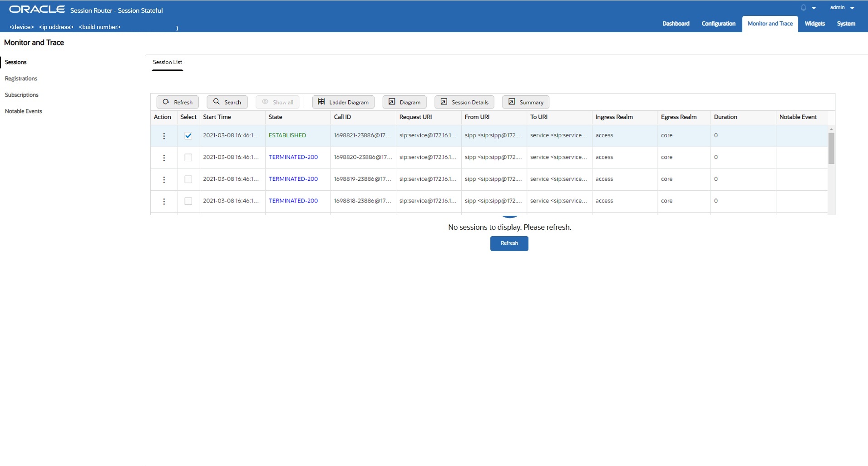Open Registrations in the sidebar

click(x=21, y=79)
